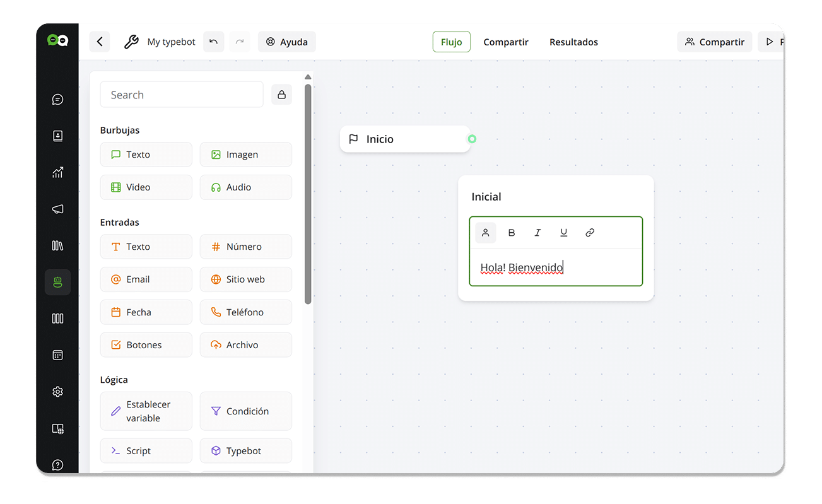
Task: Open the chatbot icon in sidebar
Action: tap(58, 282)
